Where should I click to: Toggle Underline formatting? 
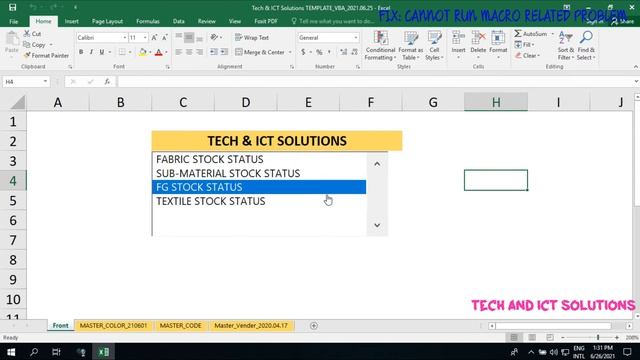(x=102, y=52)
